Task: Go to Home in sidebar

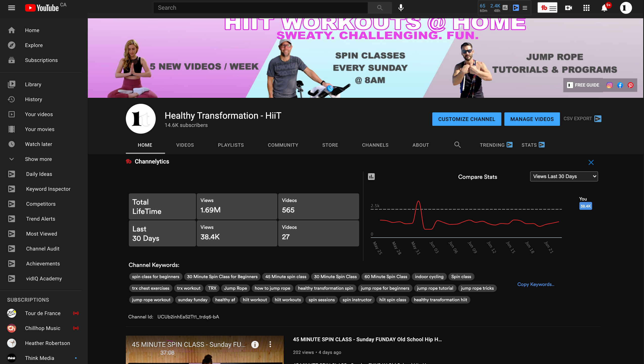Action: pyautogui.click(x=41, y=30)
